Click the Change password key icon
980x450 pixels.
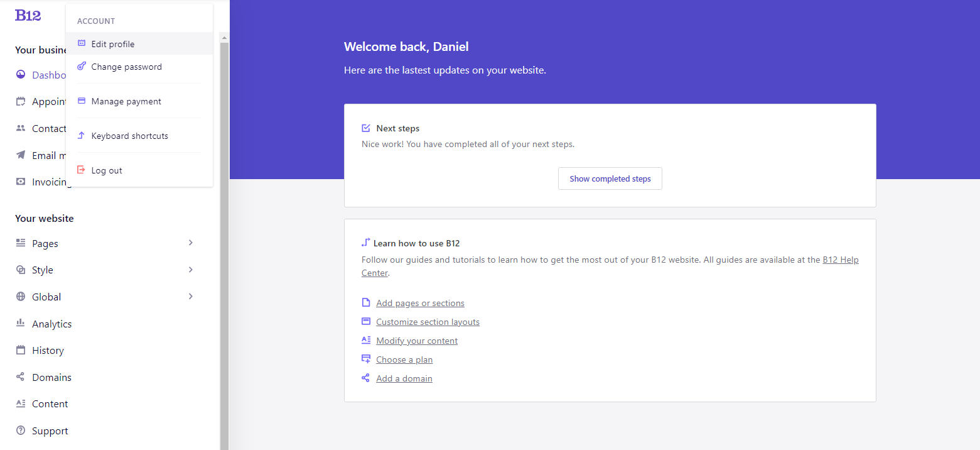tap(81, 66)
